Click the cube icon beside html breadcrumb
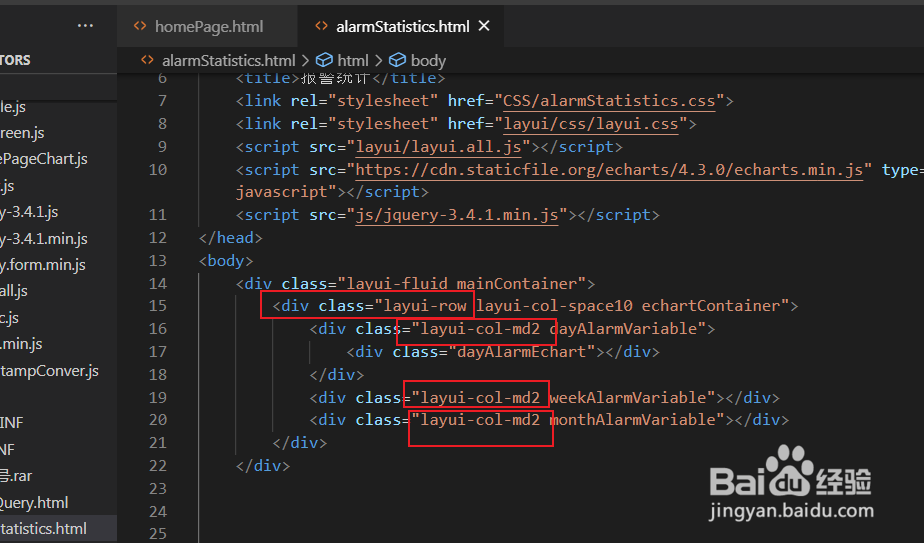The width and height of the screenshot is (924, 543). pos(324,60)
